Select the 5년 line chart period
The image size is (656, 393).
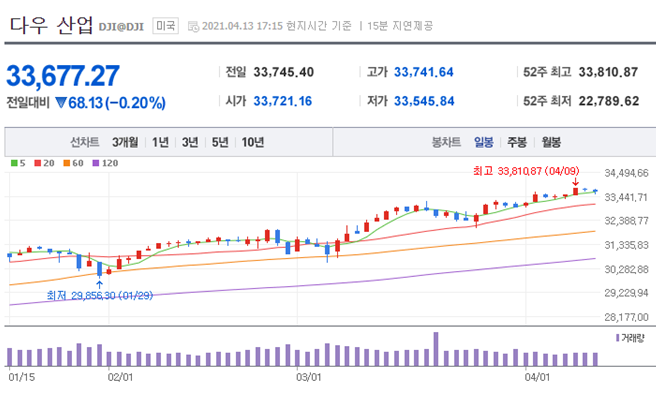220,142
